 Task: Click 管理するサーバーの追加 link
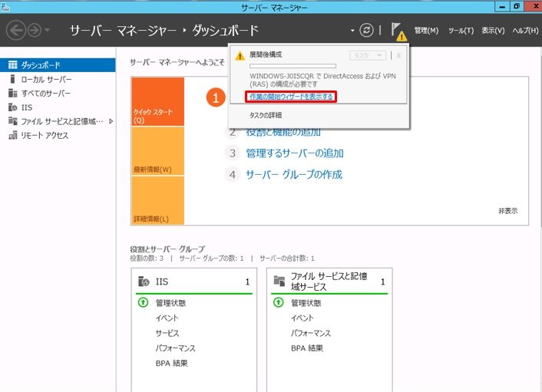(x=294, y=153)
